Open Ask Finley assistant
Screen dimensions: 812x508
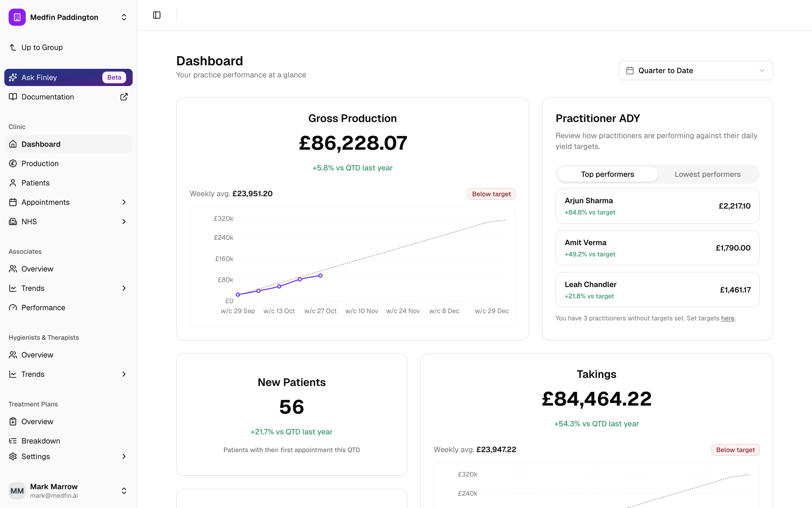(68, 77)
